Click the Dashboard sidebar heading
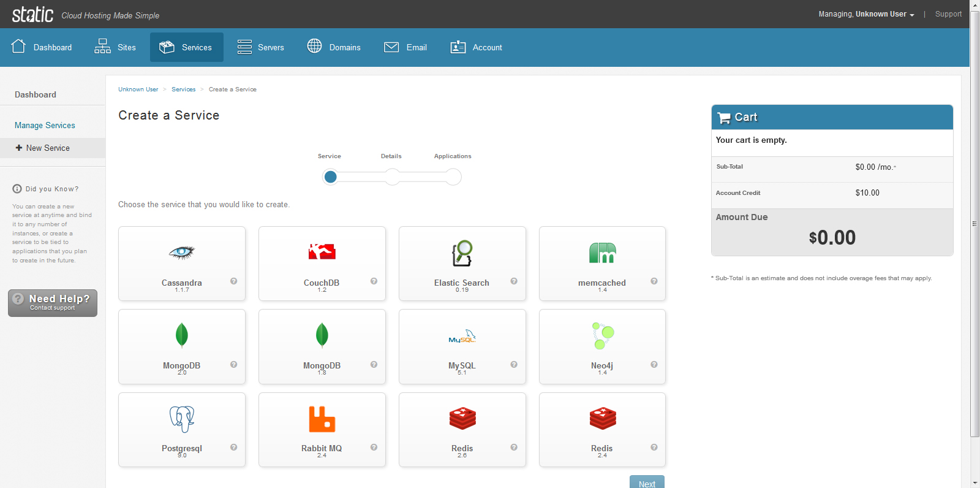980x488 pixels. 36,94
